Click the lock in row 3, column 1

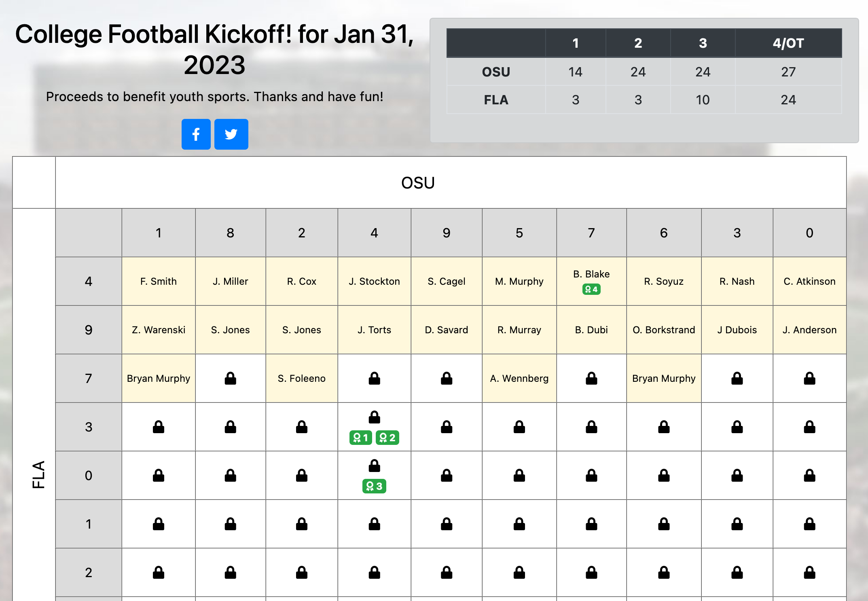point(159,427)
